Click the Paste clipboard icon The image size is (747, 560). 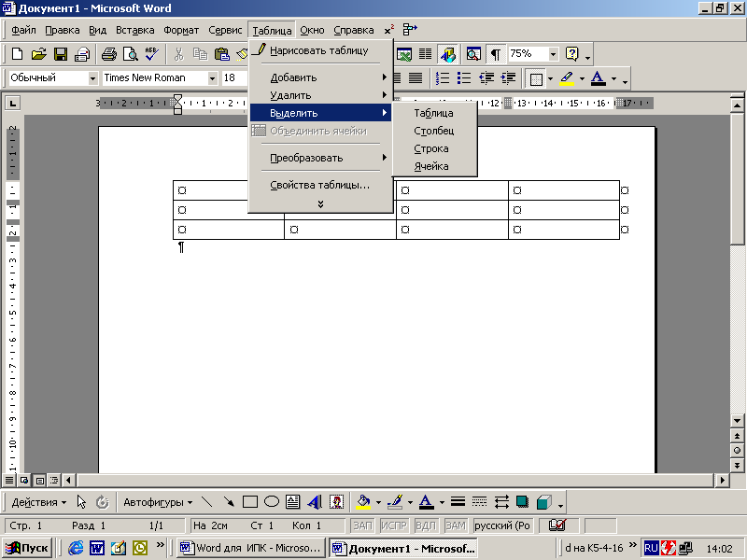coord(221,54)
